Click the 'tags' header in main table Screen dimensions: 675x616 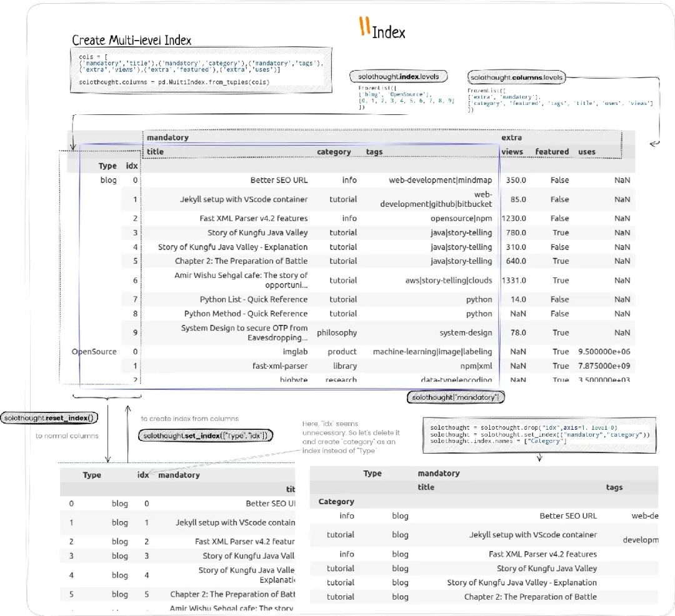click(x=374, y=151)
